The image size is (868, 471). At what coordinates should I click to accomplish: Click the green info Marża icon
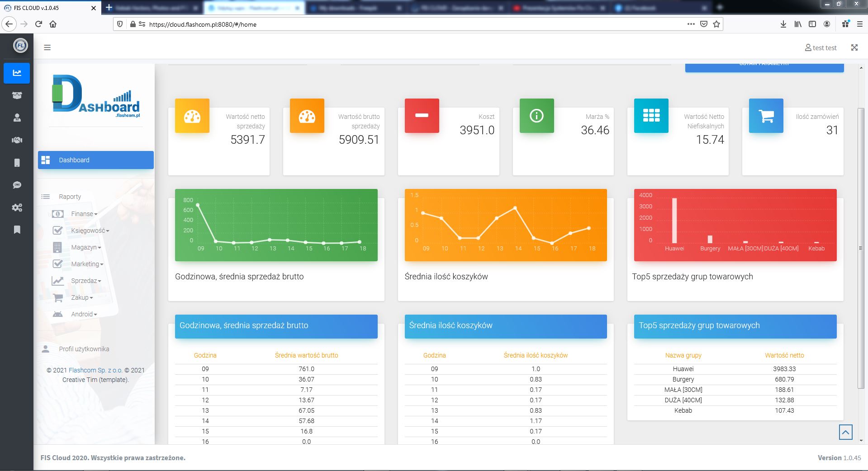(x=537, y=116)
